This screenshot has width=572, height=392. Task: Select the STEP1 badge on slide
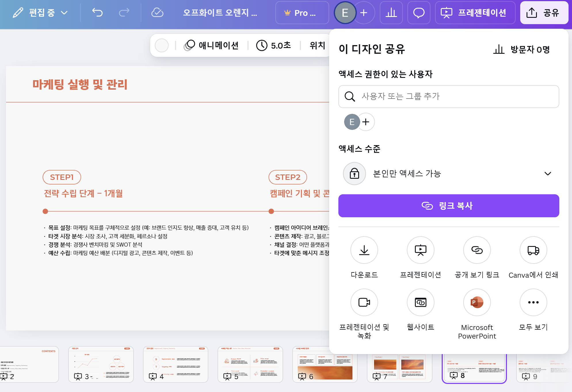click(62, 177)
